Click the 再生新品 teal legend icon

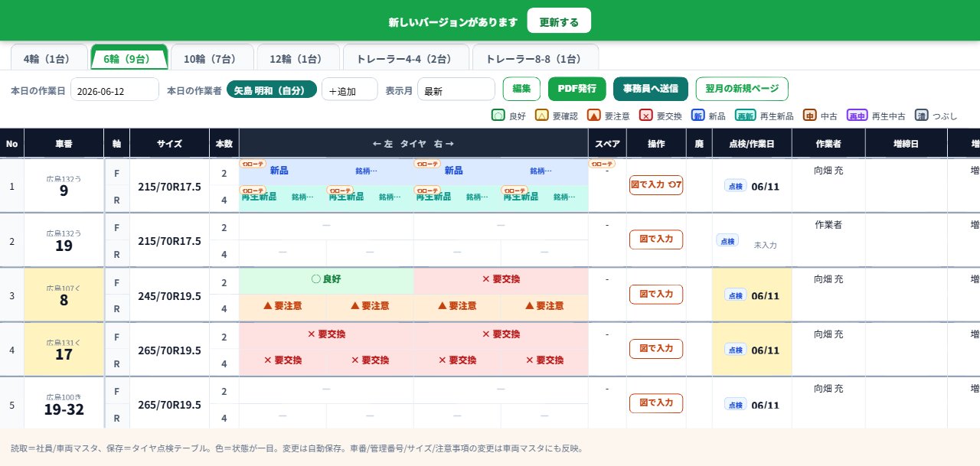coord(745,116)
